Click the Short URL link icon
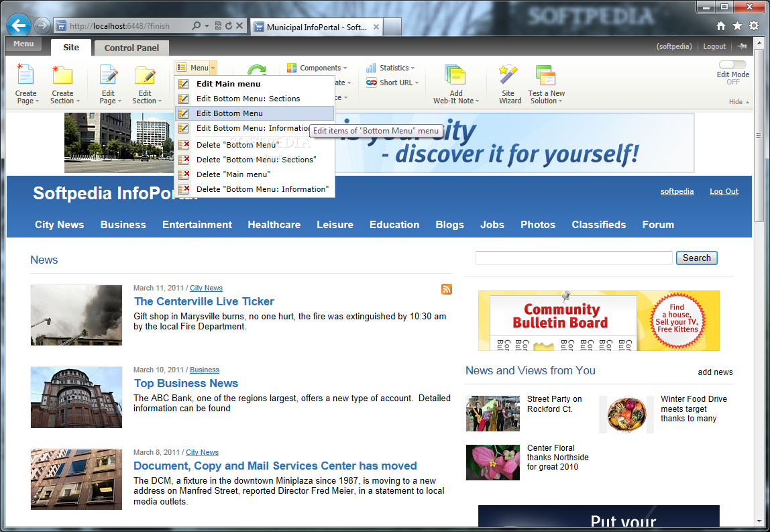770x532 pixels. point(372,83)
